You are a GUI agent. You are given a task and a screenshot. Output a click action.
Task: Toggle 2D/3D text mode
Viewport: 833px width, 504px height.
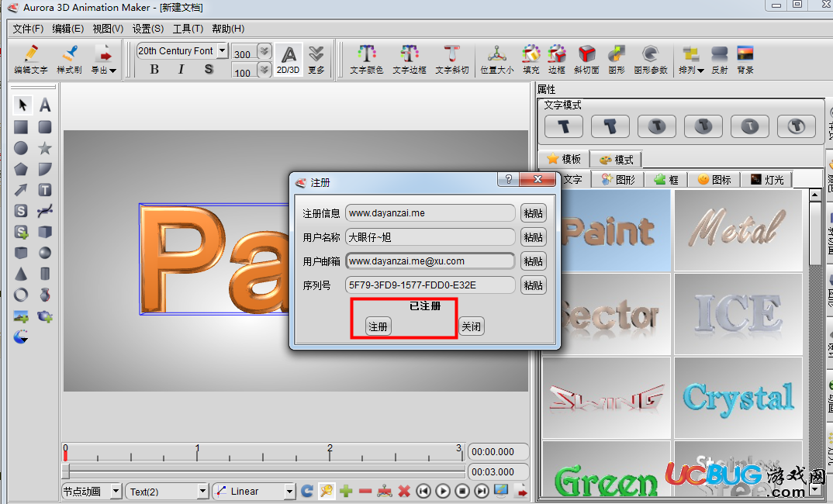click(x=289, y=60)
